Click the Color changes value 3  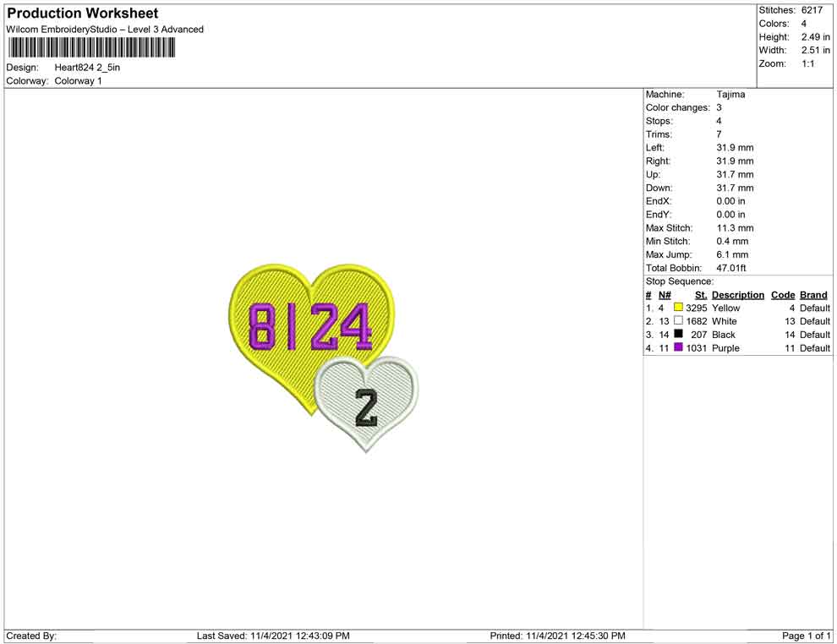pyautogui.click(x=719, y=108)
